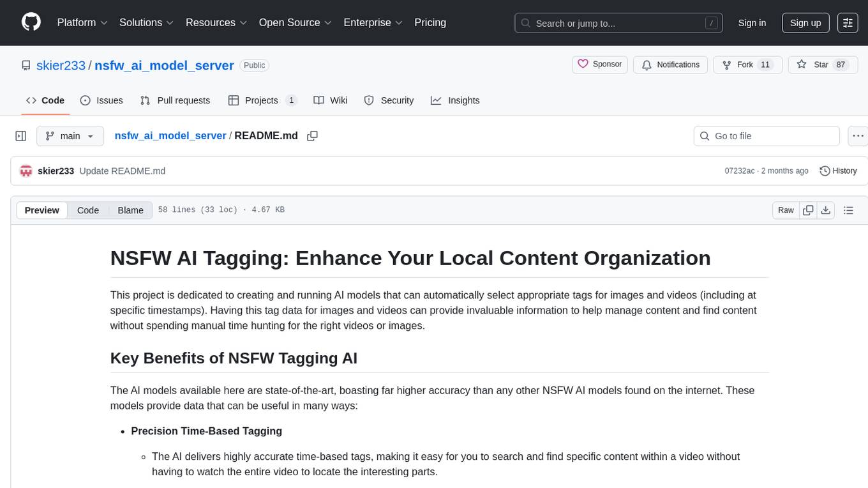Switch to the Code view toggle
This screenshot has width=868, height=488.
[88, 210]
